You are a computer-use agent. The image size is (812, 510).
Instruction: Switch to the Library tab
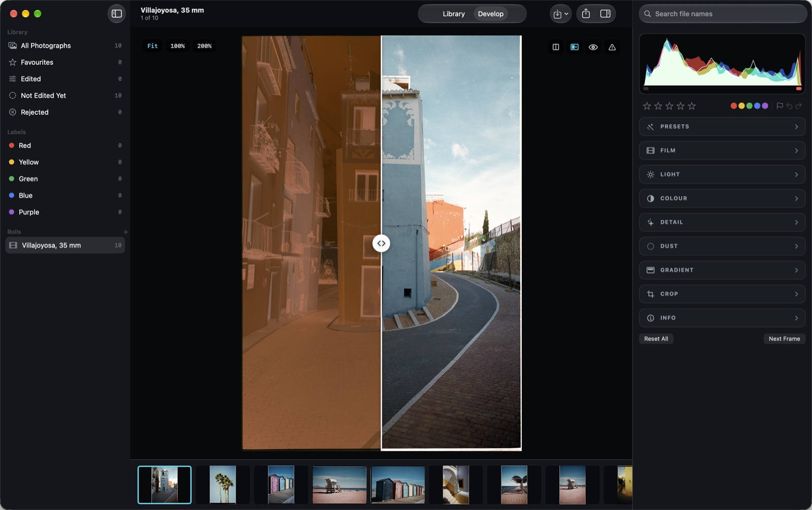(x=454, y=14)
